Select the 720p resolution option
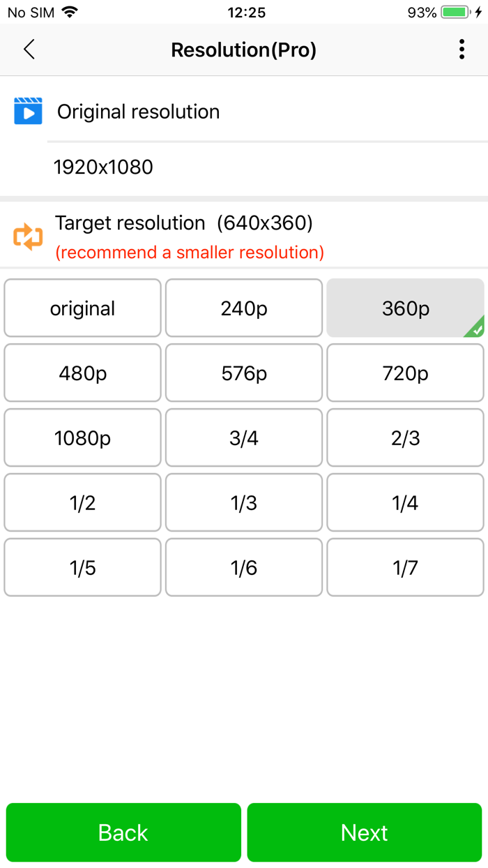The width and height of the screenshot is (488, 868). (405, 373)
